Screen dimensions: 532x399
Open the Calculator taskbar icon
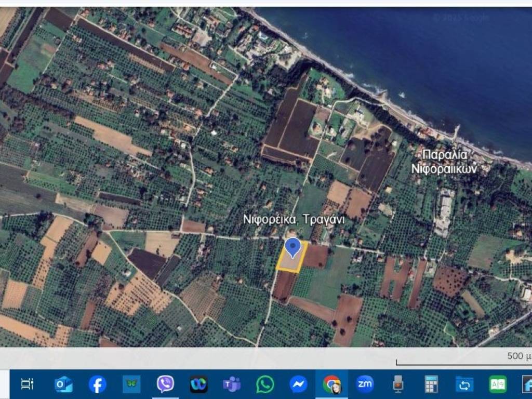coord(431,384)
